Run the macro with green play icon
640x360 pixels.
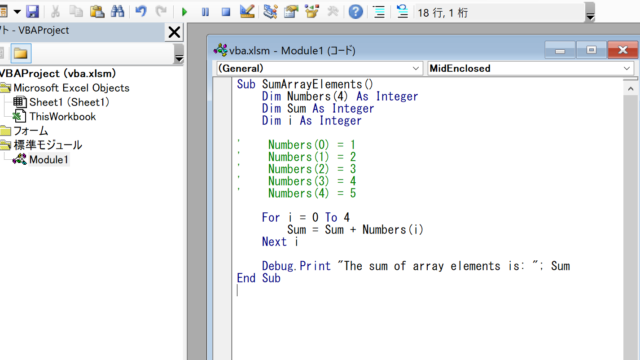point(184,12)
